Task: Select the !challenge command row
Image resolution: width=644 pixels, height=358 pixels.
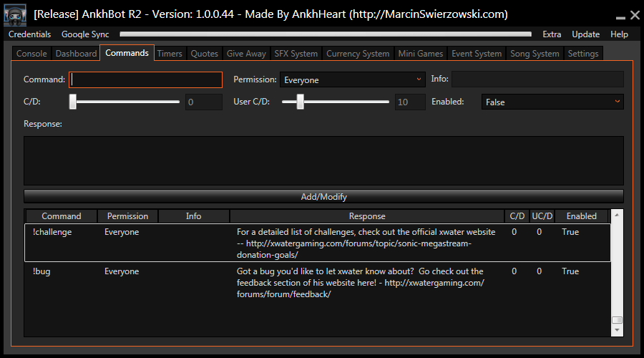Action: point(318,243)
